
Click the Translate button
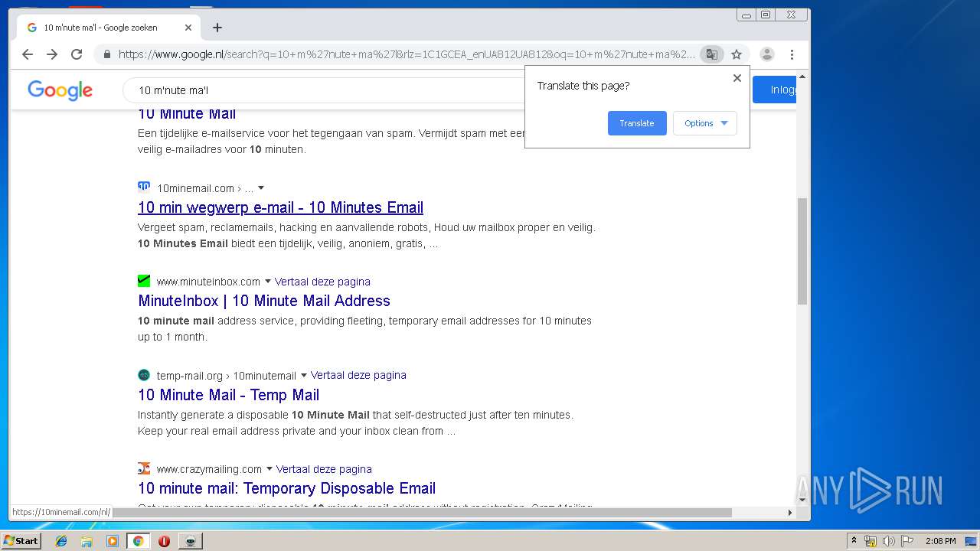point(637,123)
